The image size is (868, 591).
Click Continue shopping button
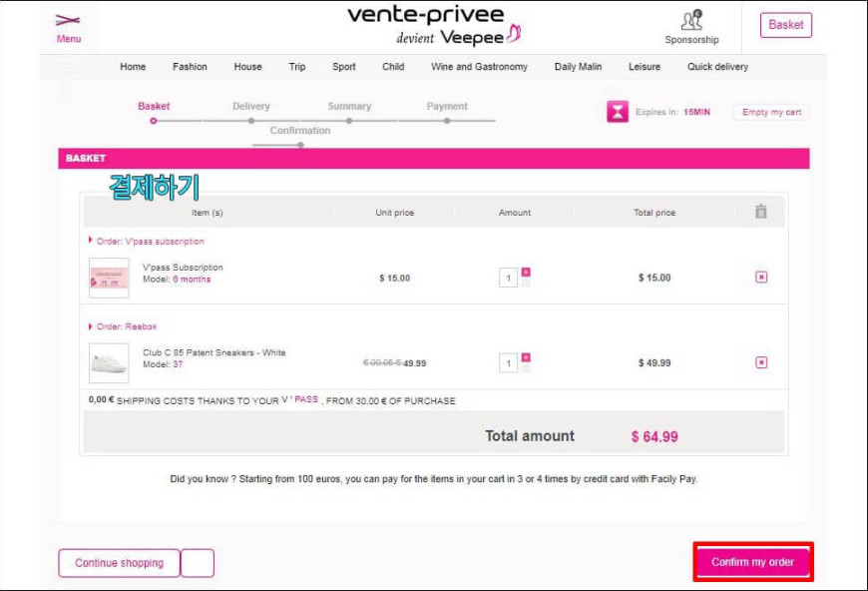[x=119, y=563]
